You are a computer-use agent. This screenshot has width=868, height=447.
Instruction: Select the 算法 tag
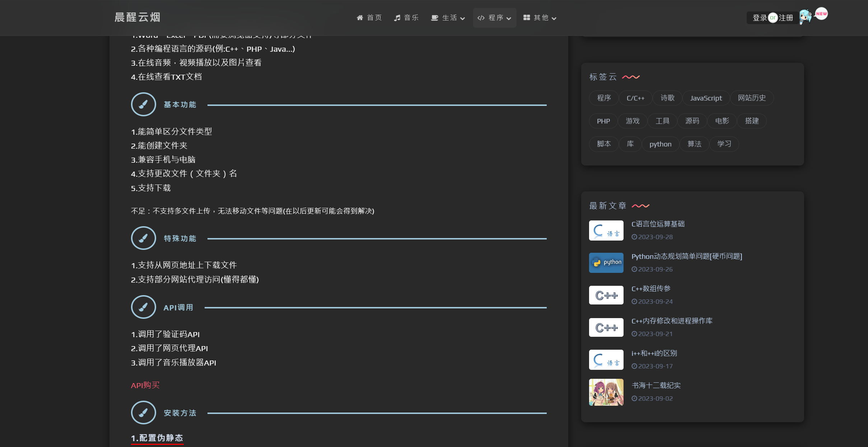click(x=694, y=144)
